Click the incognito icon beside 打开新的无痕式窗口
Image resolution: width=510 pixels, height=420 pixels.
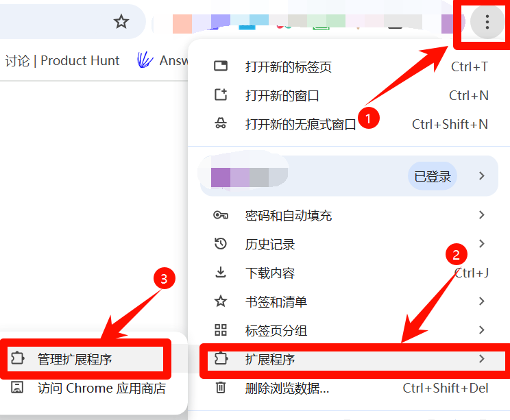pos(221,123)
